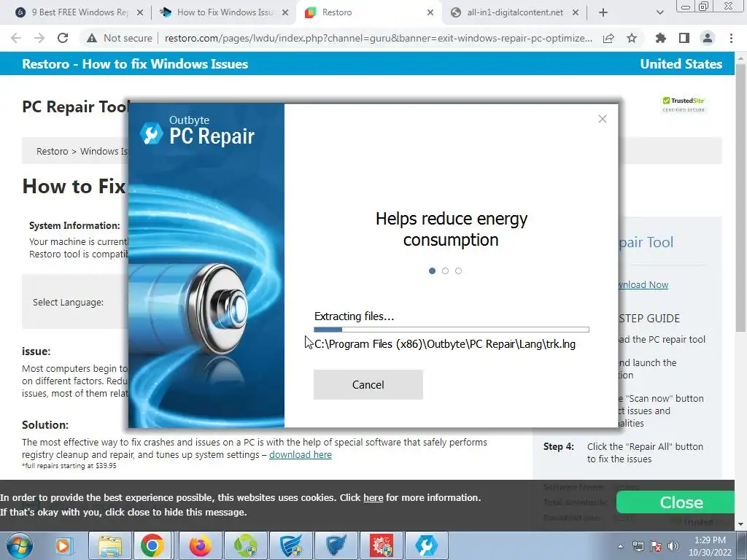Click the Extracting files progress bar
This screenshot has height=560, width=747.
tap(451, 330)
